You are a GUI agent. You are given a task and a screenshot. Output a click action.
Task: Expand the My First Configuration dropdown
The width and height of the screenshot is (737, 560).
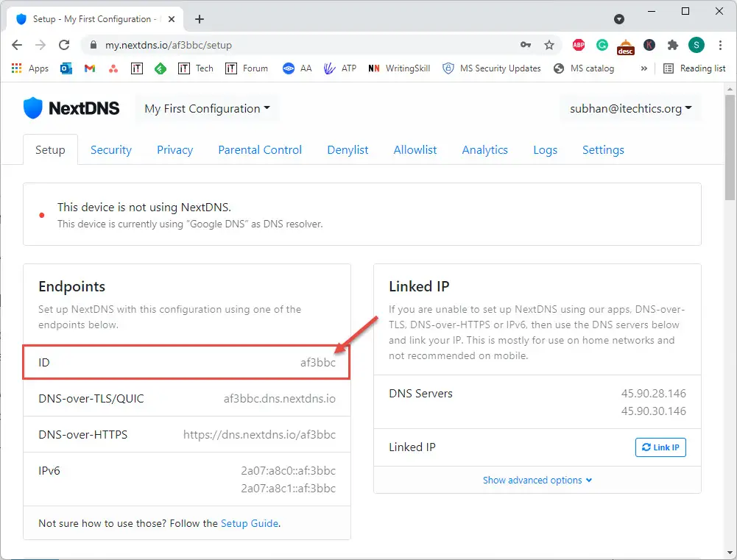pyautogui.click(x=208, y=108)
